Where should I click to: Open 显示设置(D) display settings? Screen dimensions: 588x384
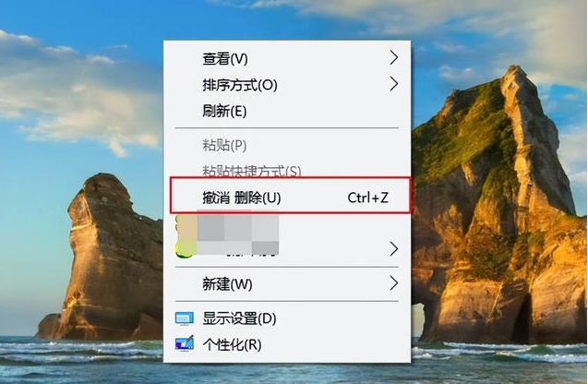pyautogui.click(x=287, y=318)
